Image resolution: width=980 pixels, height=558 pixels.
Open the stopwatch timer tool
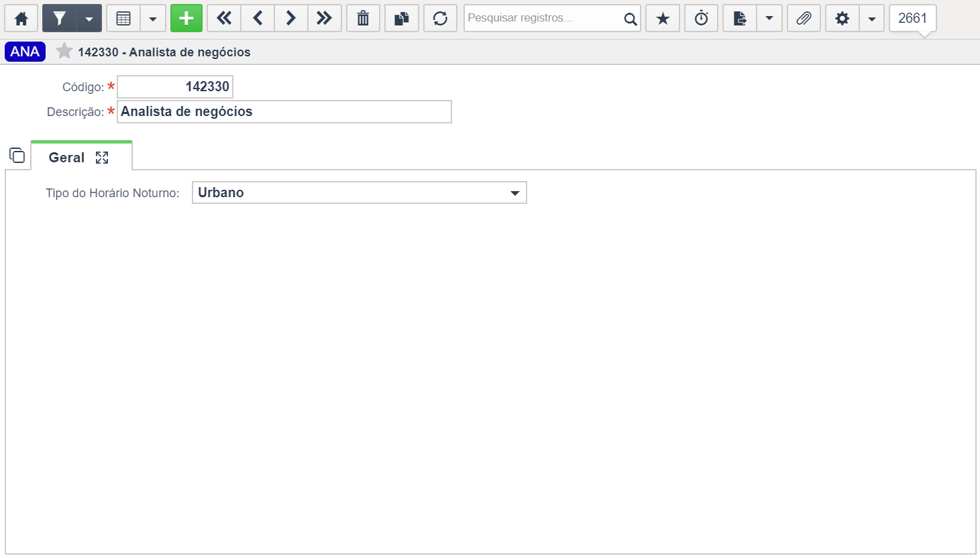pos(701,19)
